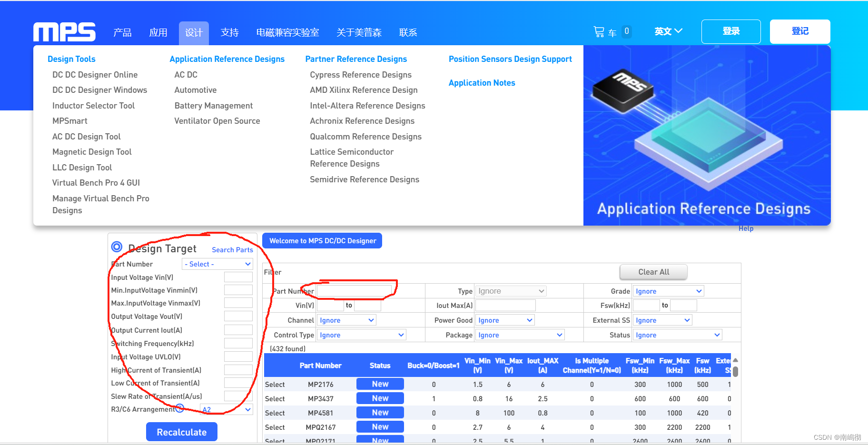Click the parts table vertical scrollbar thumb
Viewport: 868px width, 445px height.
pyautogui.click(x=735, y=371)
